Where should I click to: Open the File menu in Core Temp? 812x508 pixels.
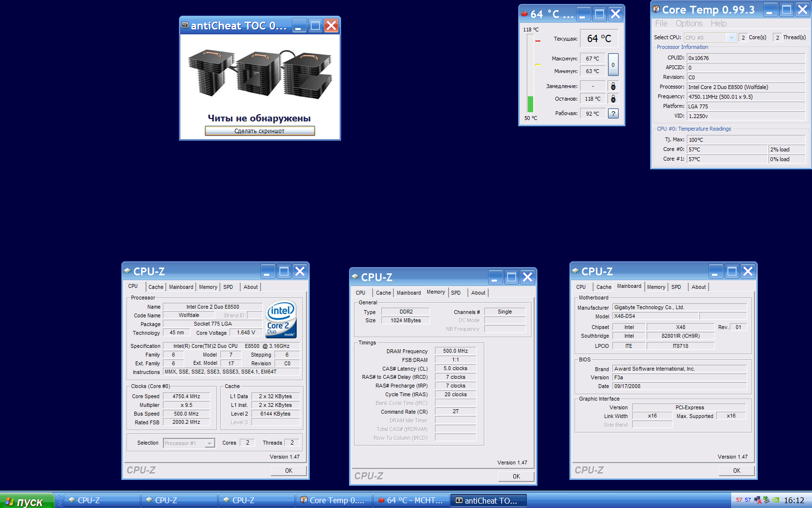point(661,23)
